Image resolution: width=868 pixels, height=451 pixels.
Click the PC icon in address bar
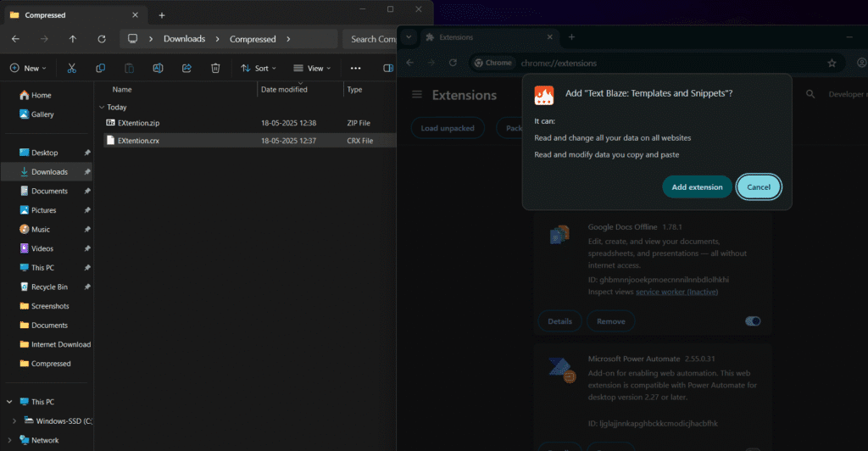(132, 39)
